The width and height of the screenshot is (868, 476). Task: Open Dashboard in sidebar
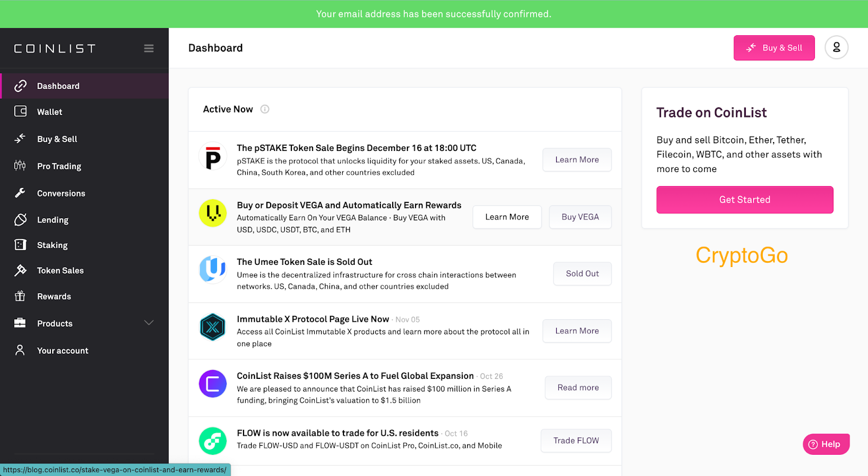coord(85,86)
